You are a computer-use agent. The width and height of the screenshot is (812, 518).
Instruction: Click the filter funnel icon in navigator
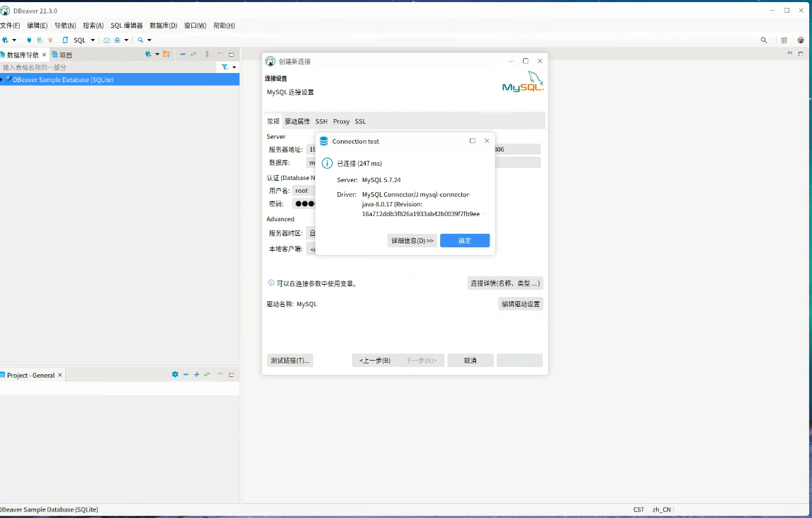click(x=225, y=67)
